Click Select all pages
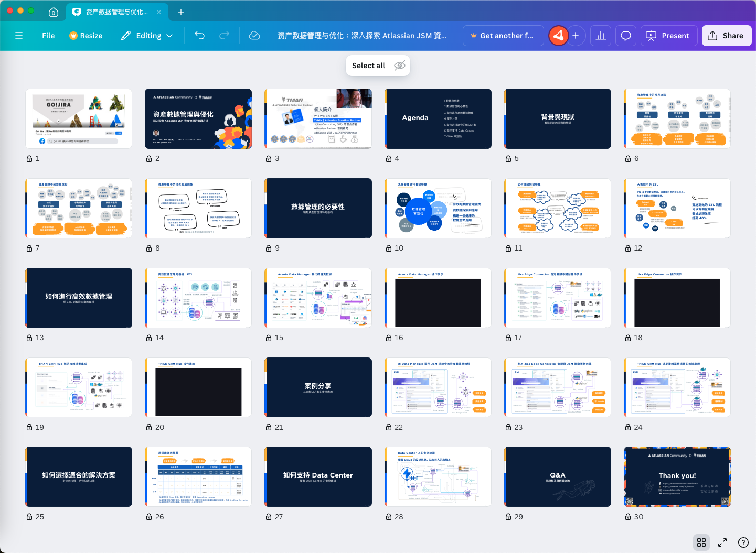The height and width of the screenshot is (553, 756). click(x=368, y=66)
